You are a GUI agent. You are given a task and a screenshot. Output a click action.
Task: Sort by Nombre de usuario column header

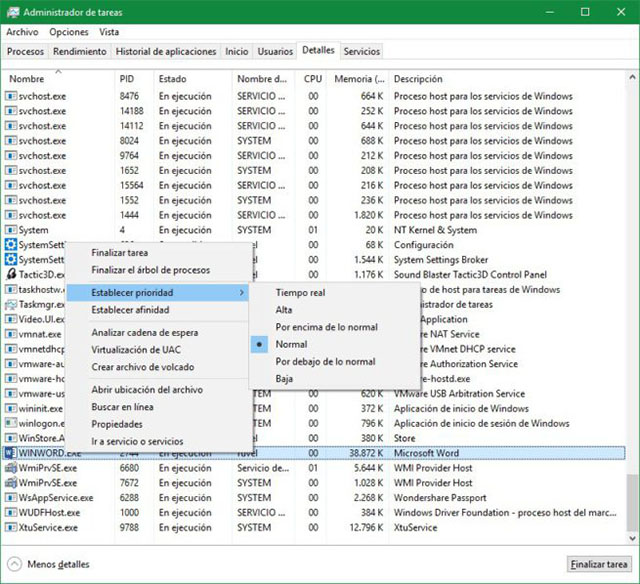tap(263, 79)
